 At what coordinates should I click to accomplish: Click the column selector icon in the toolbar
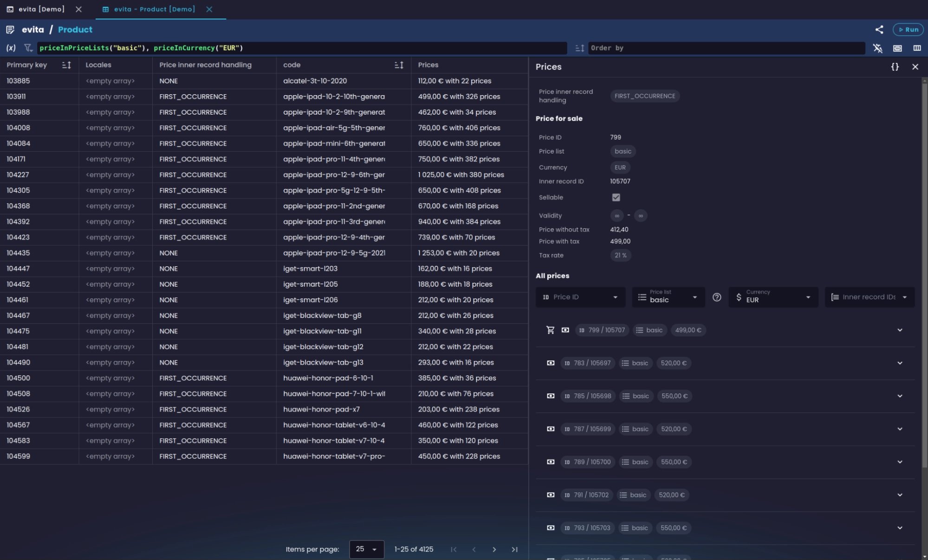point(917,48)
